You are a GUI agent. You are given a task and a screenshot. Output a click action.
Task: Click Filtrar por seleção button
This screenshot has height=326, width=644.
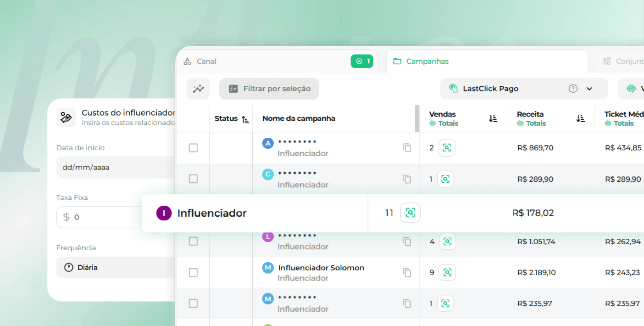point(269,89)
